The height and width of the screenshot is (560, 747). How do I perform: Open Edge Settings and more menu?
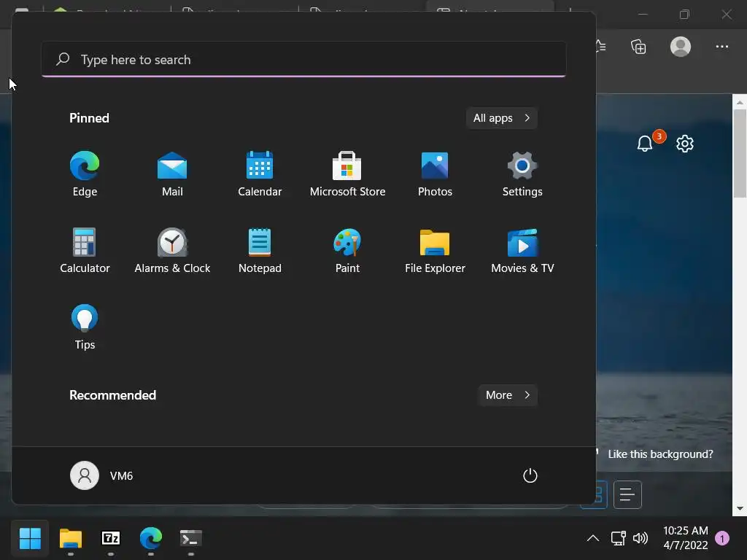721,47
